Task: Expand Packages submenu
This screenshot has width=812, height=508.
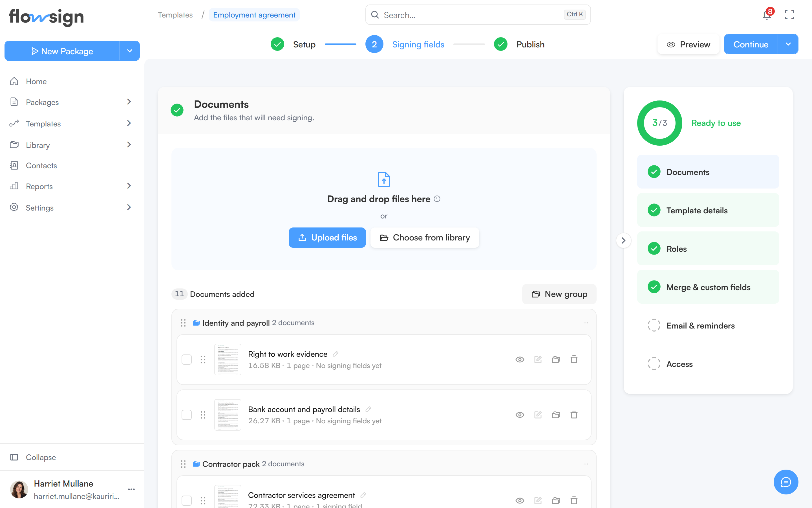Action: pyautogui.click(x=129, y=102)
